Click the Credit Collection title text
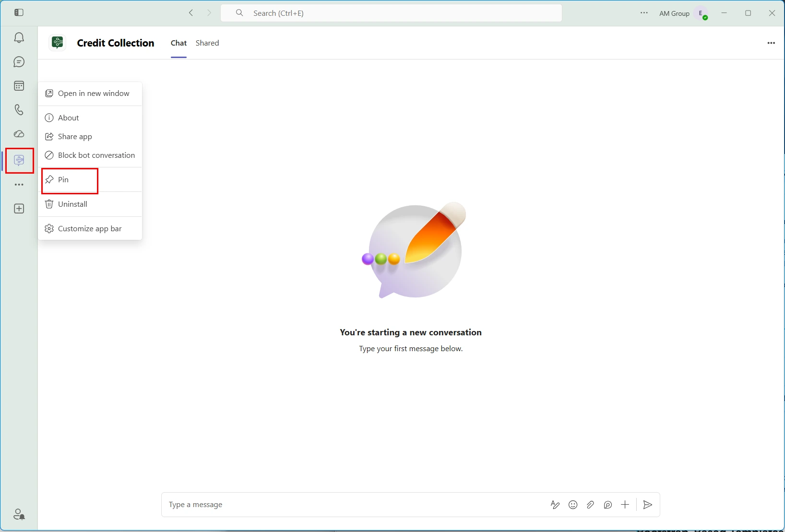785x532 pixels. [116, 43]
